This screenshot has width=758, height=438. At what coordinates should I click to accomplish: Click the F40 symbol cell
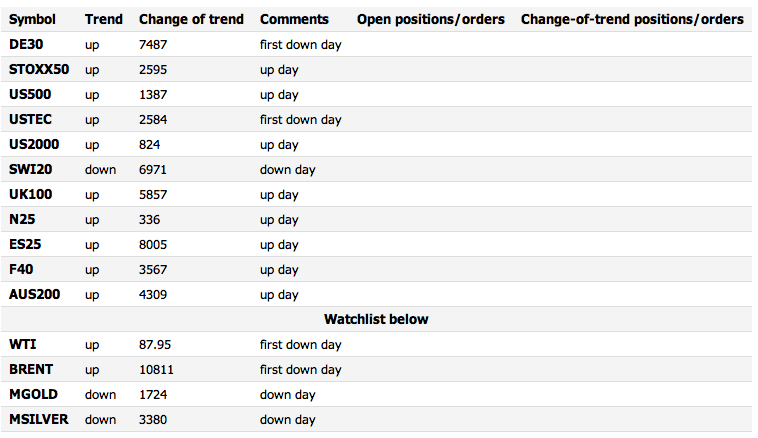(x=21, y=269)
